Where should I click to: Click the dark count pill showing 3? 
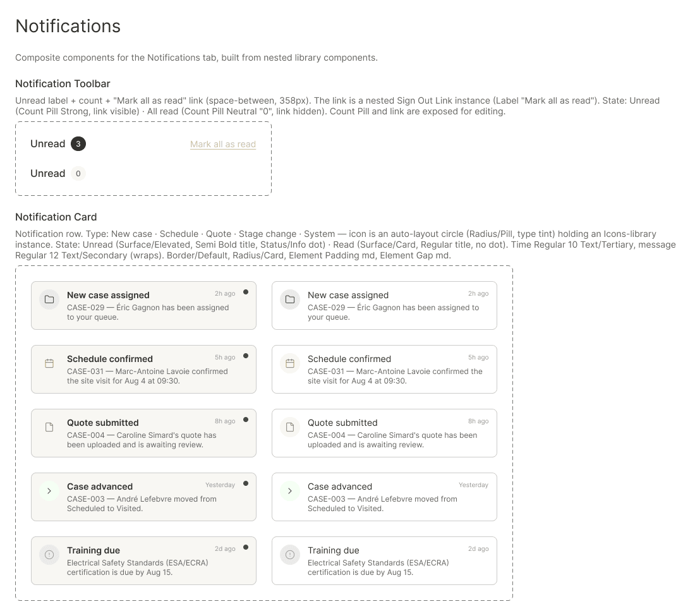[x=78, y=143]
